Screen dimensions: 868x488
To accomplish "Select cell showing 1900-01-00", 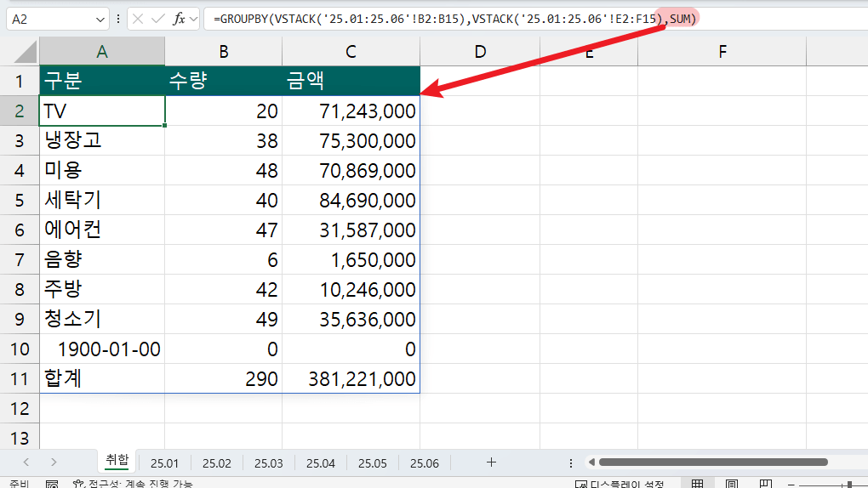I will tap(102, 349).
